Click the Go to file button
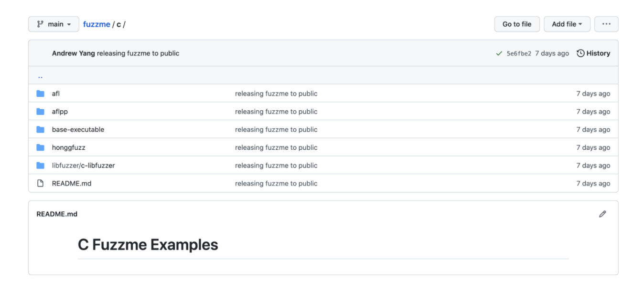This screenshot has height=291, width=644. (517, 24)
